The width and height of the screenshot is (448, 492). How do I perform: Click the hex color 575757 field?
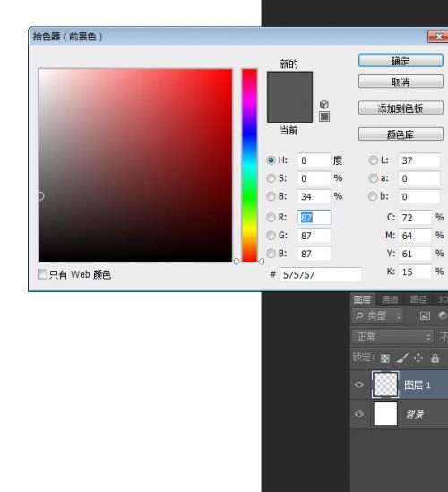(320, 274)
